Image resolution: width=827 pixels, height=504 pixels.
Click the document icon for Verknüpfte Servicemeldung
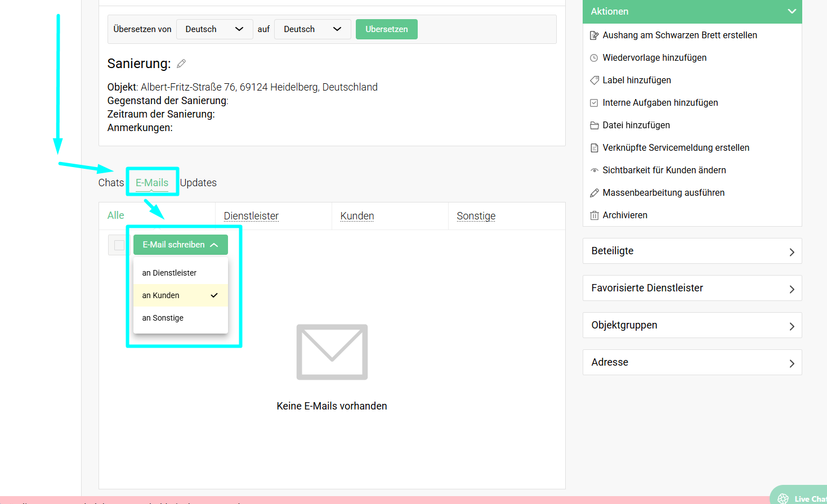[x=594, y=148]
